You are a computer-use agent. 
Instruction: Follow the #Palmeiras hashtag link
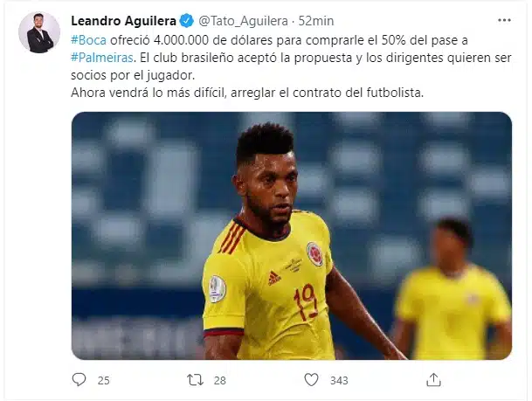pos(102,58)
